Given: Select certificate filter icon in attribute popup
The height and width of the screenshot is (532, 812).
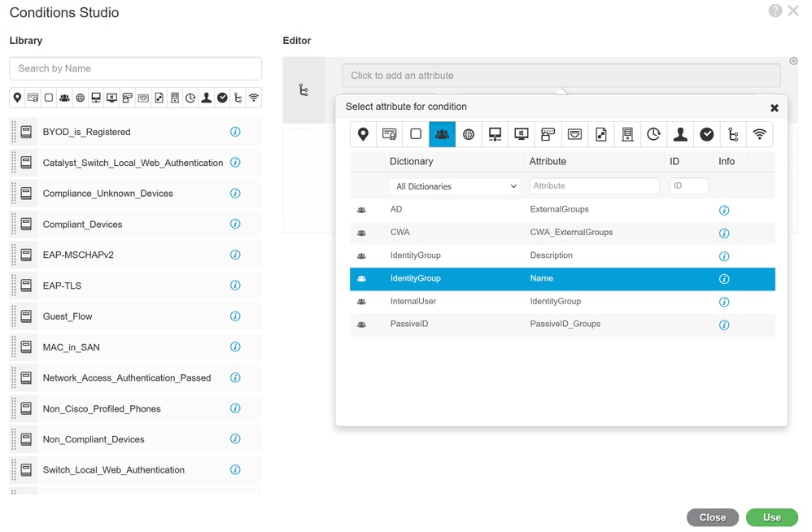Looking at the screenshot, I should 389,134.
